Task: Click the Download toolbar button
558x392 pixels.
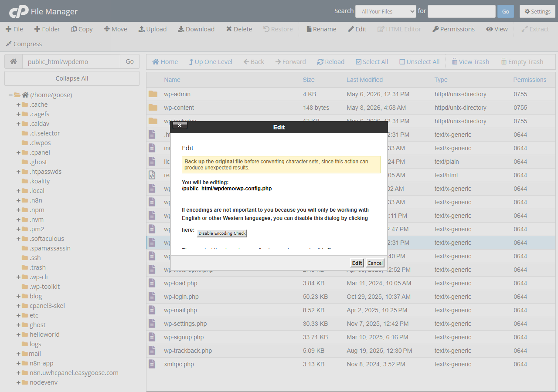Action: [196, 29]
